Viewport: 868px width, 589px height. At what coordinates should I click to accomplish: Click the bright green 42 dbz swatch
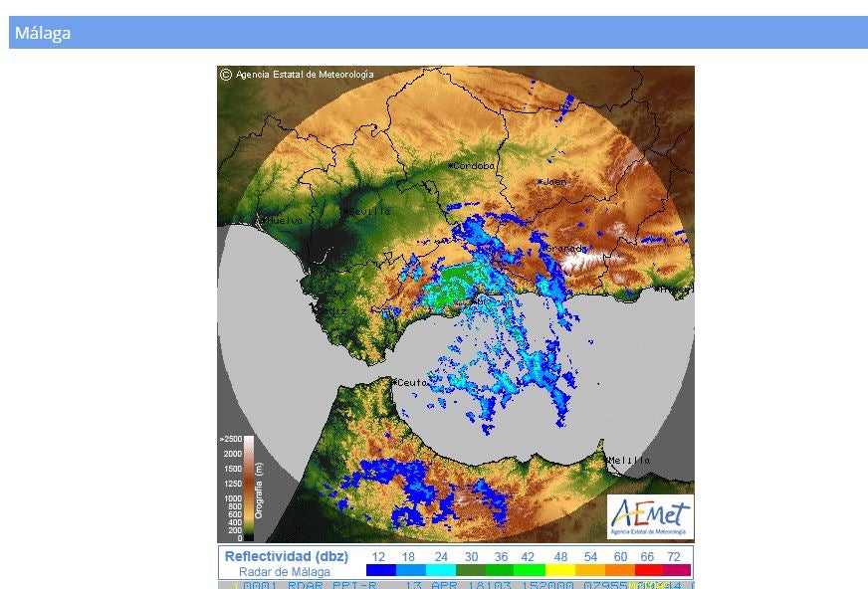530,571
